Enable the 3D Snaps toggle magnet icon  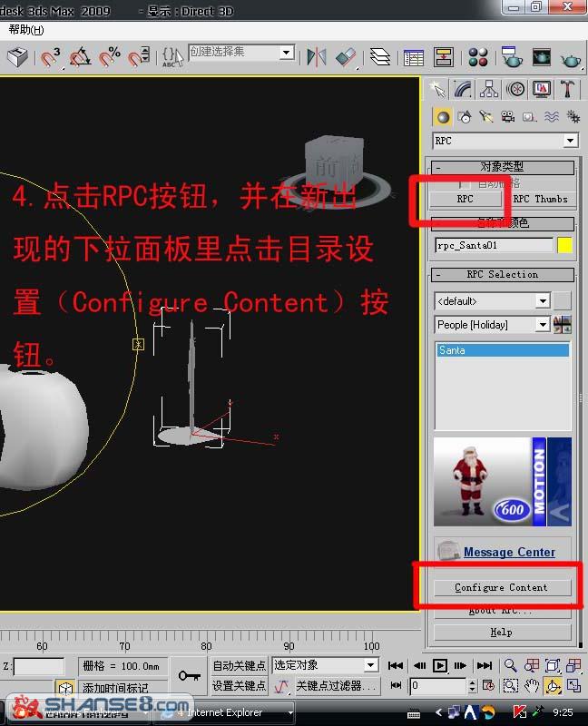click(50, 58)
